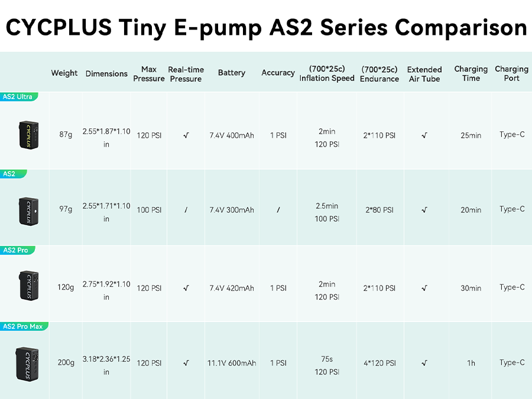This screenshot has height=399, width=532.
Task: Click AS2 Pro's Real-time Pressure checkmark
Action: pyautogui.click(x=186, y=288)
